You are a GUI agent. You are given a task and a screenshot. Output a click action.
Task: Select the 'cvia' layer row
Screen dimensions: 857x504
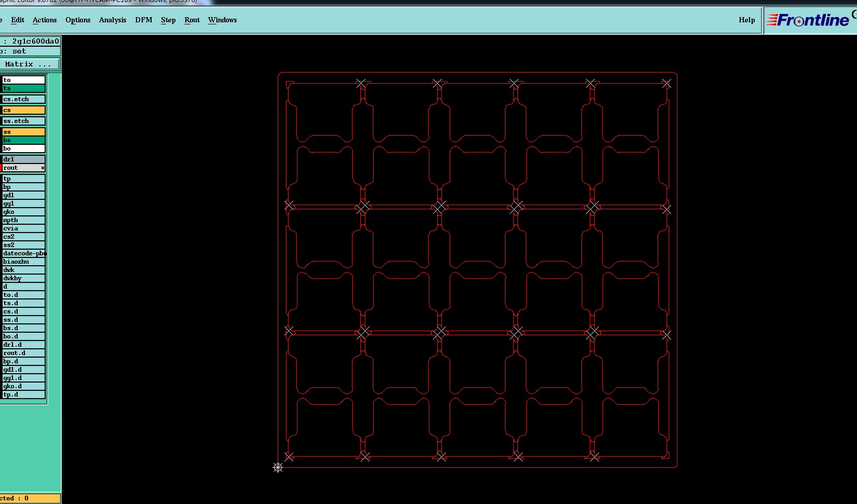click(23, 228)
